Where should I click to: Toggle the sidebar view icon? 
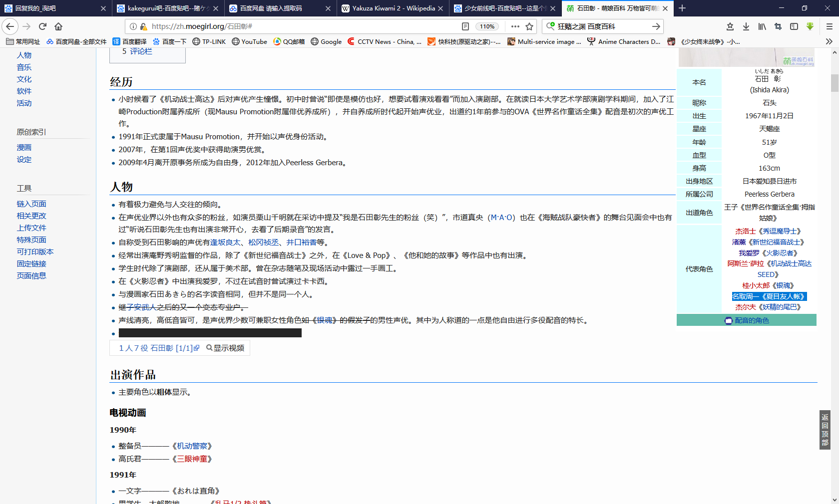pos(794,26)
